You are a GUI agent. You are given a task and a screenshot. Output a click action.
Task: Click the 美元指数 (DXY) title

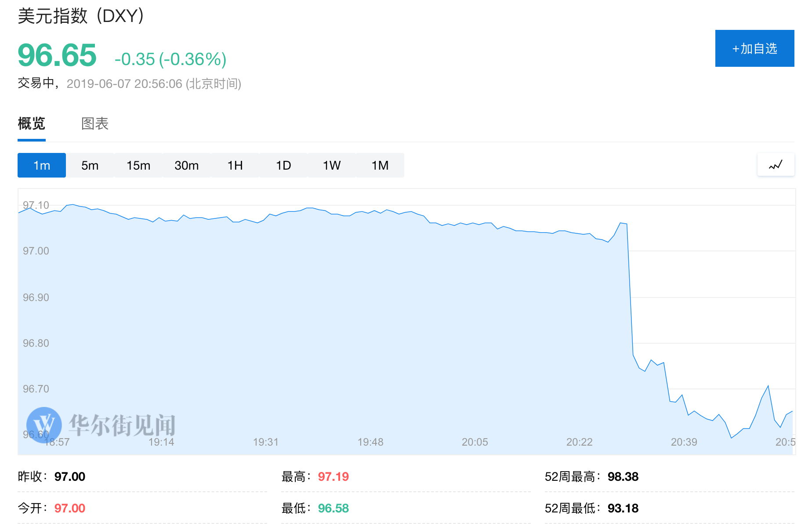[x=81, y=16]
